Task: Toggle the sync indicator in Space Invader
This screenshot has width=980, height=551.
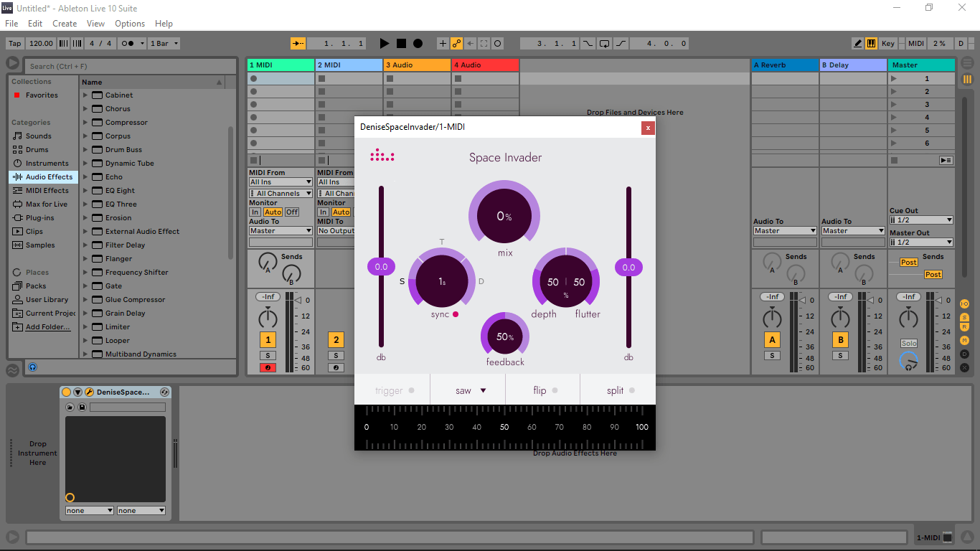Action: pos(456,314)
